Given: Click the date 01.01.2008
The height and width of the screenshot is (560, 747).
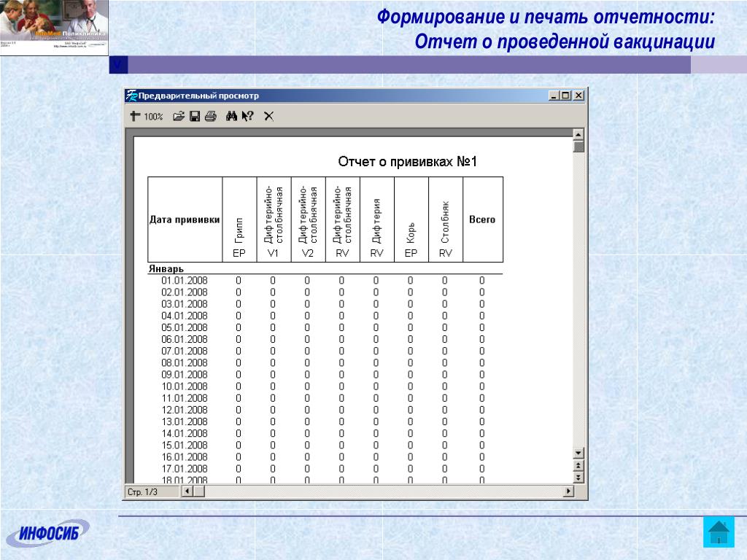Looking at the screenshot, I should click(185, 281).
